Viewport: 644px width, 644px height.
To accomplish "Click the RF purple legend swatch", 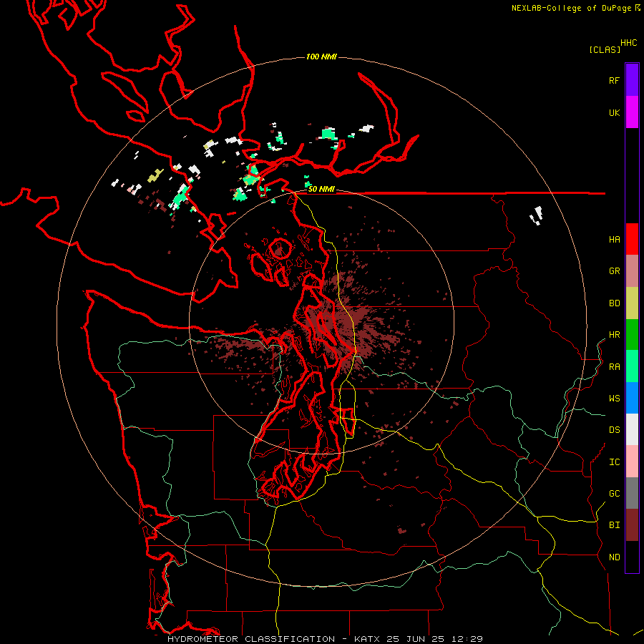I will [632, 80].
